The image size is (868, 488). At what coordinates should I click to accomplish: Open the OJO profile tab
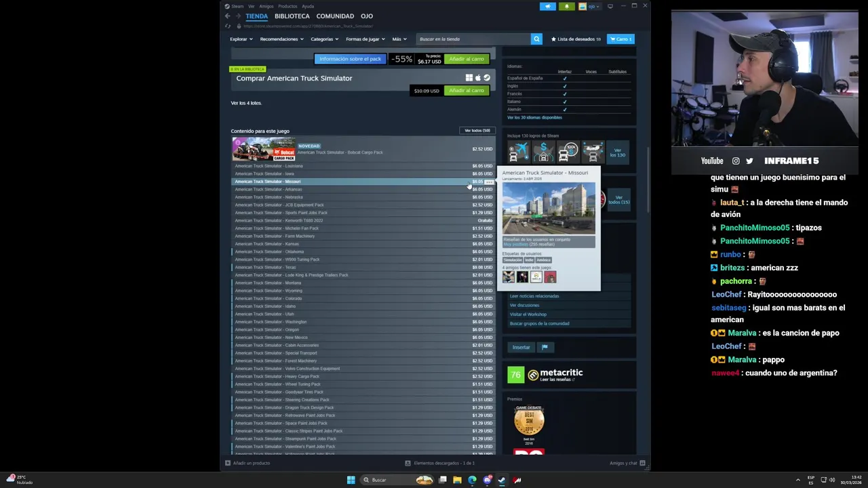tap(367, 16)
